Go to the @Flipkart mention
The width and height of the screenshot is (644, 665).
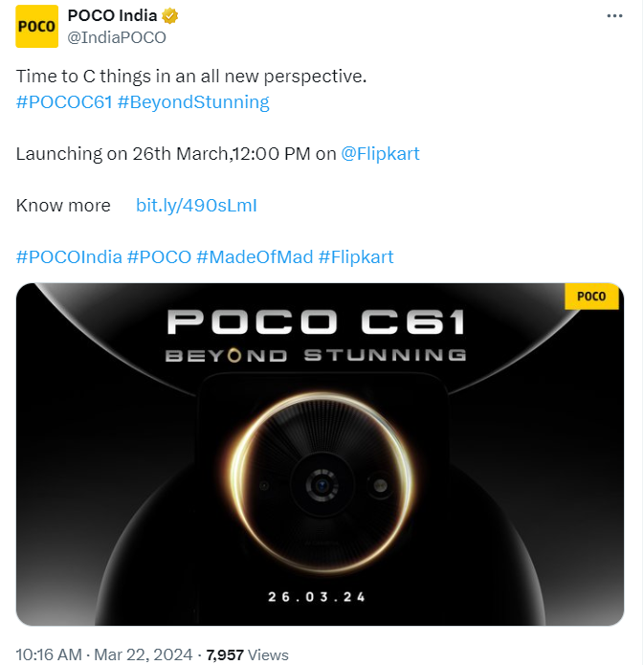pyautogui.click(x=380, y=153)
